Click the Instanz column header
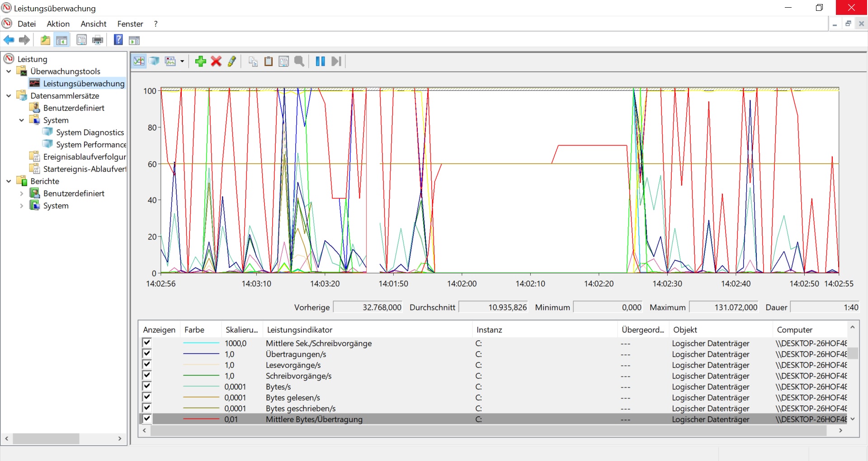 [x=545, y=330]
